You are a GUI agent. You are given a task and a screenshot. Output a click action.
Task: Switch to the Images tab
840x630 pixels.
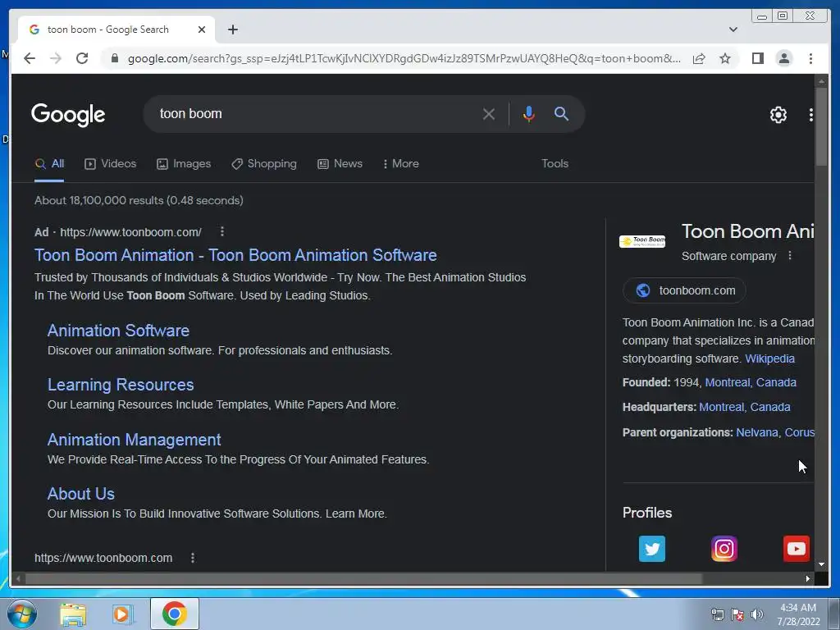184,164
